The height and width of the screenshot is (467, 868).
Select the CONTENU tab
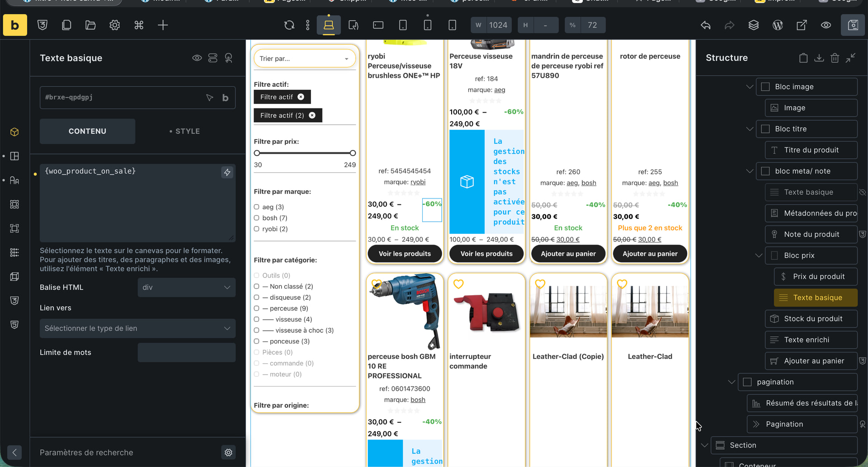pos(87,131)
